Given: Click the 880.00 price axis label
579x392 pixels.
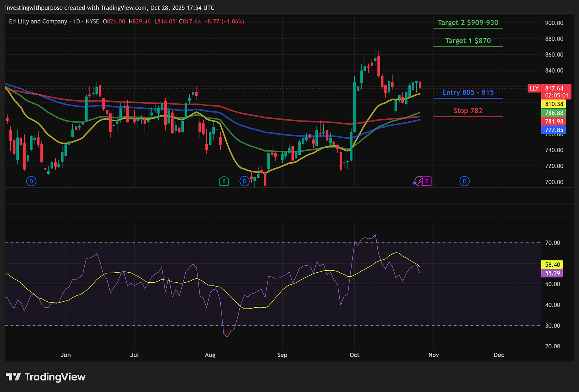Looking at the screenshot, I should click(554, 39).
